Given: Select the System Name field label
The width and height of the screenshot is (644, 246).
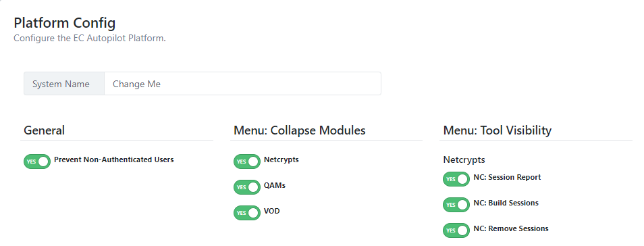Looking at the screenshot, I should point(61,84).
